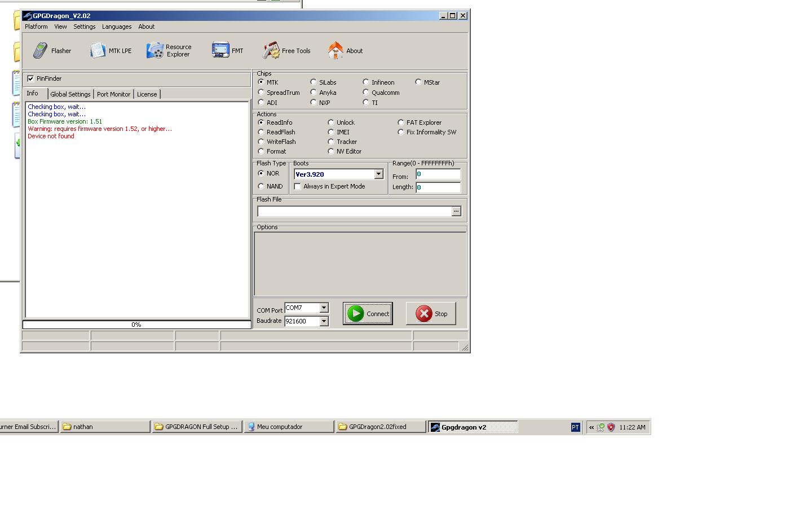Select the MStar chip radio button
The image size is (812, 508).
click(418, 82)
